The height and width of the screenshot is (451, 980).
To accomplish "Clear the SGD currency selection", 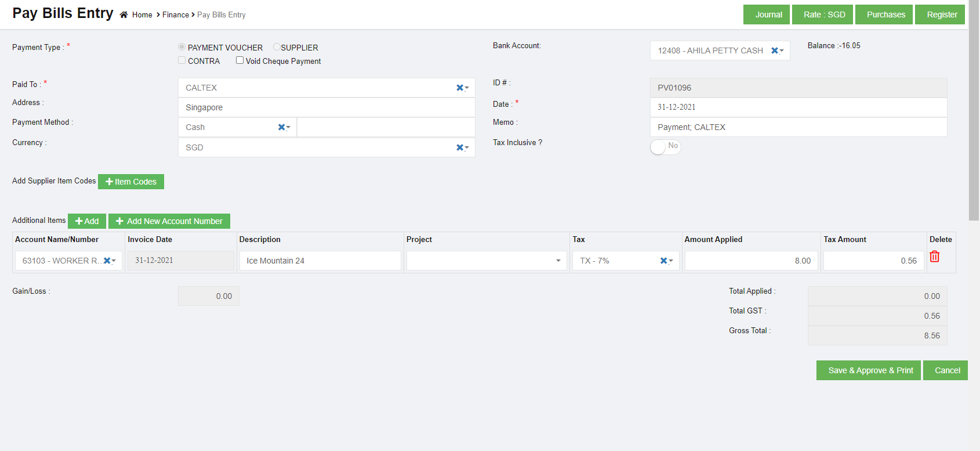I will [459, 147].
